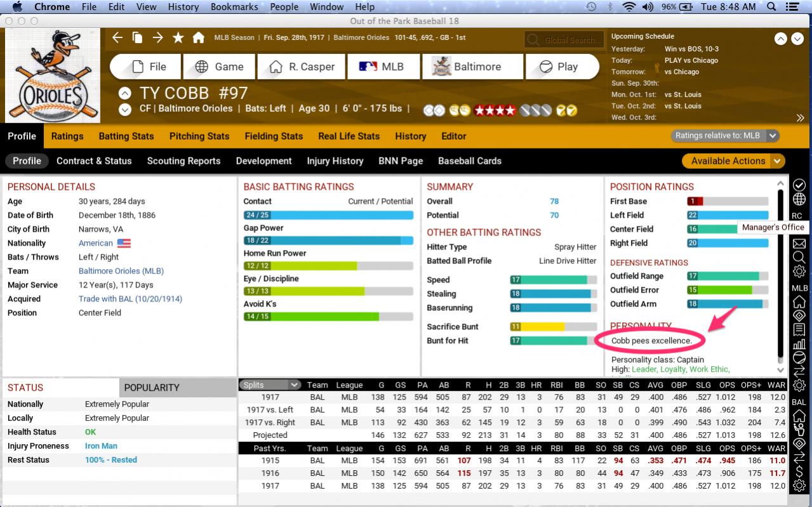The height and width of the screenshot is (507, 812).
Task: Go to next player with down chevron
Action: click(x=126, y=109)
